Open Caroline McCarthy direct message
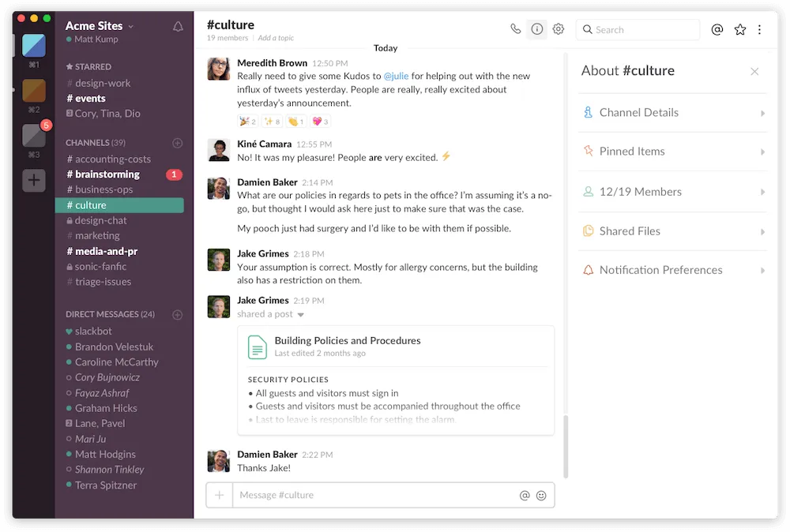Viewport: 790px width, 532px height. click(x=112, y=362)
